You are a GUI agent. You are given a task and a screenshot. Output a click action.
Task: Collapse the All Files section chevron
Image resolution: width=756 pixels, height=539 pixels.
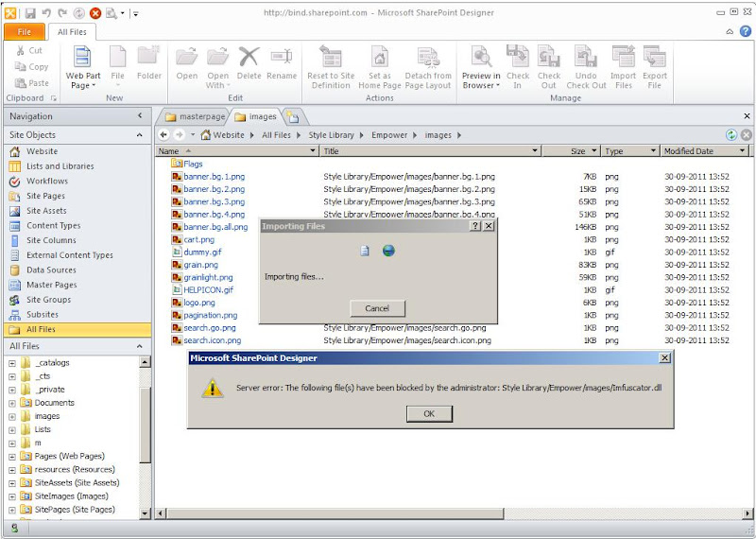click(x=139, y=346)
